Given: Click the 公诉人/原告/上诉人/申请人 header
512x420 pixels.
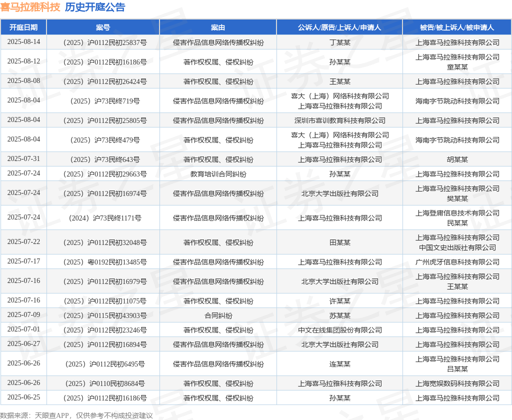Looking at the screenshot, I should click(339, 27).
